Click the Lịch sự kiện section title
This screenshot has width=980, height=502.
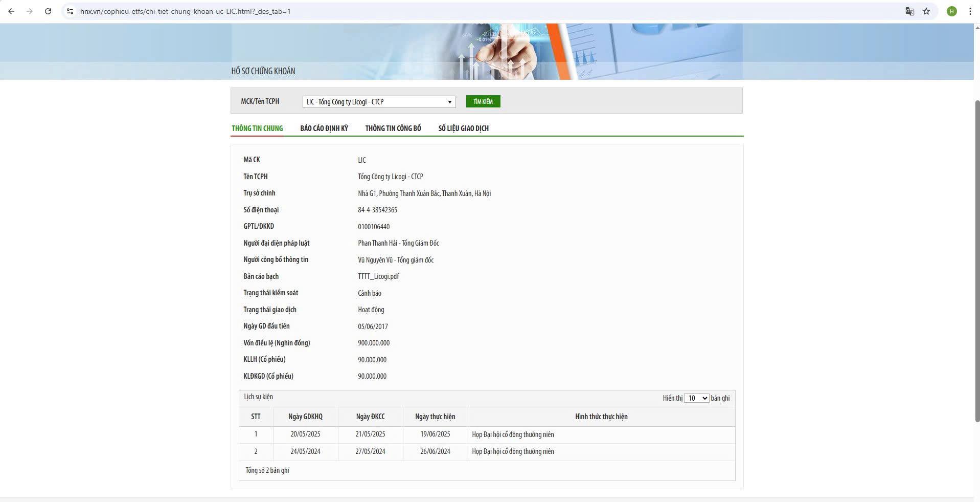(258, 397)
